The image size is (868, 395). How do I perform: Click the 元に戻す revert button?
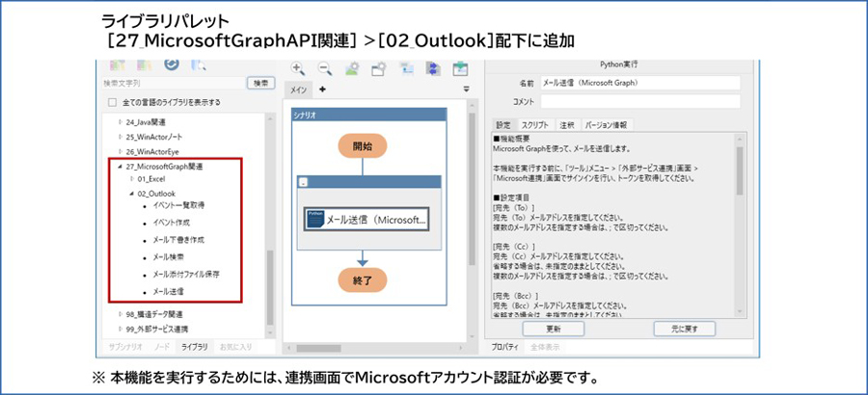(684, 329)
